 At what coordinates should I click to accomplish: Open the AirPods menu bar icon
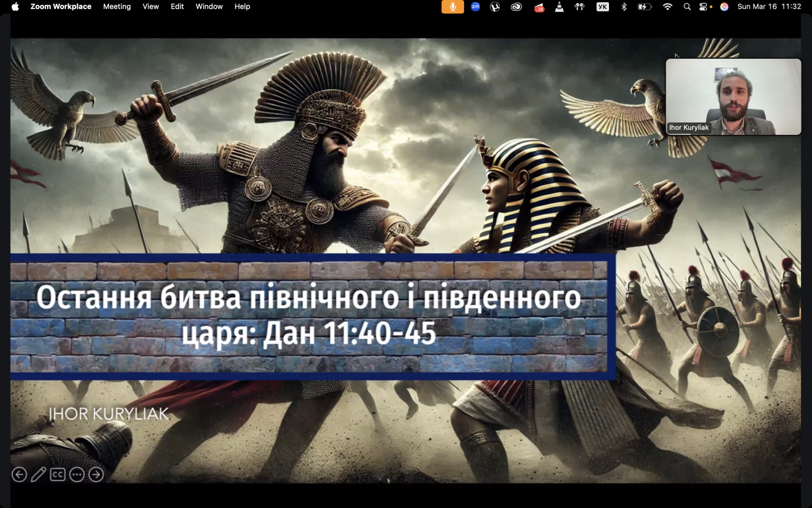coord(580,6)
